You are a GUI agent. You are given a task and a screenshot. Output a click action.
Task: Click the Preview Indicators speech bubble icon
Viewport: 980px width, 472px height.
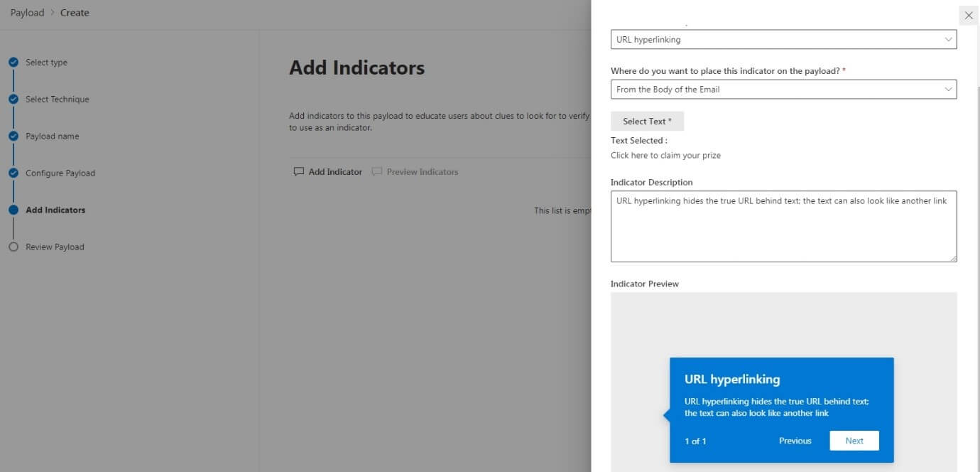376,171
